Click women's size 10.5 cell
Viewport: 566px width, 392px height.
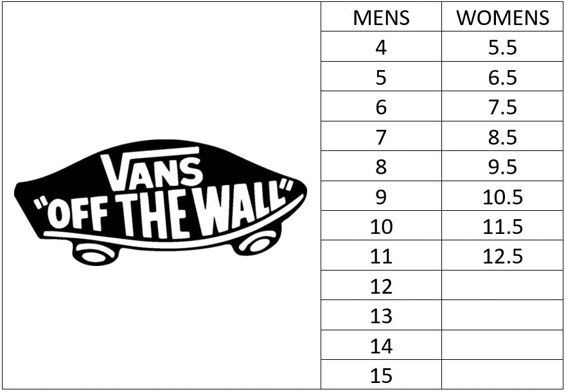(x=502, y=197)
